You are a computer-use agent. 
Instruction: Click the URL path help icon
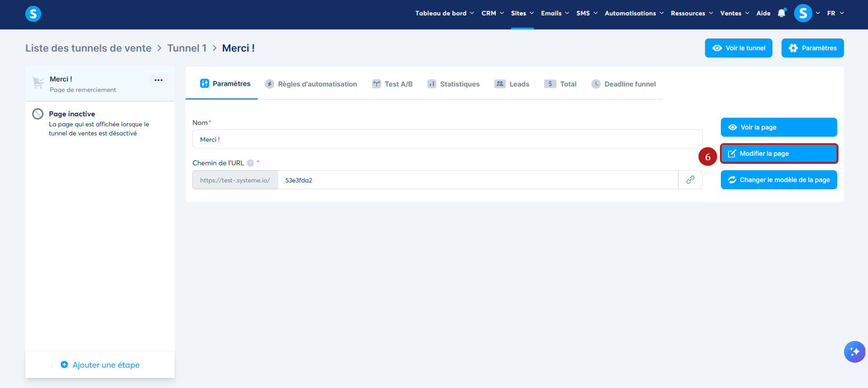pos(250,163)
